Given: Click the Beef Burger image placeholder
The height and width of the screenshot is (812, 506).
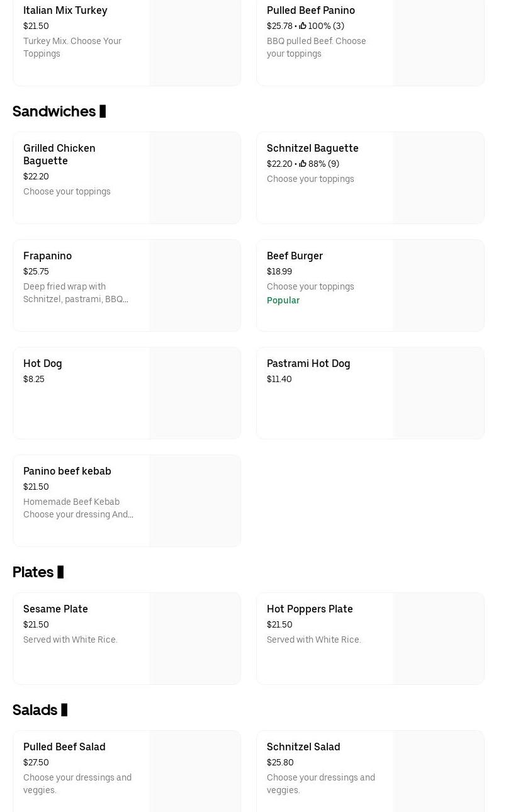Looking at the screenshot, I should tap(438, 285).
